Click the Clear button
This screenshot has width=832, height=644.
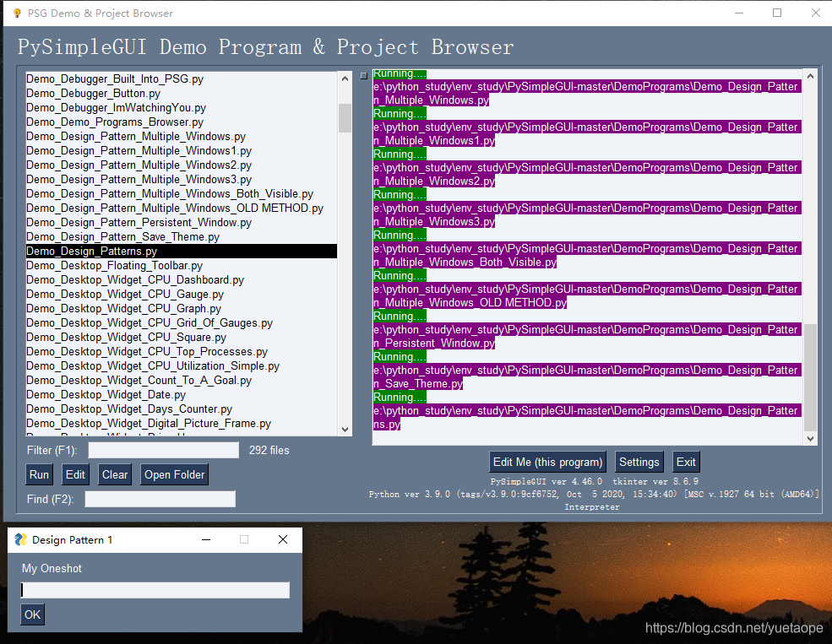[x=115, y=474]
